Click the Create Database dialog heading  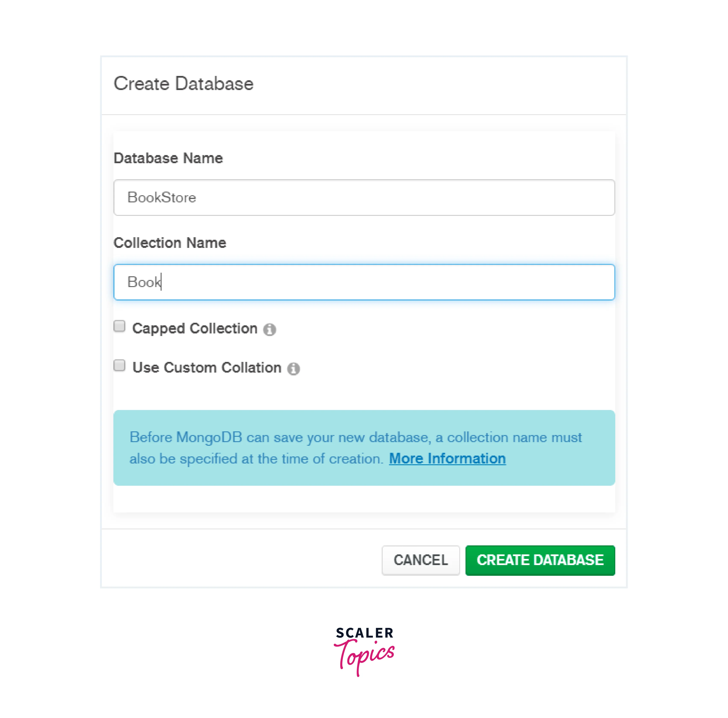tap(184, 84)
